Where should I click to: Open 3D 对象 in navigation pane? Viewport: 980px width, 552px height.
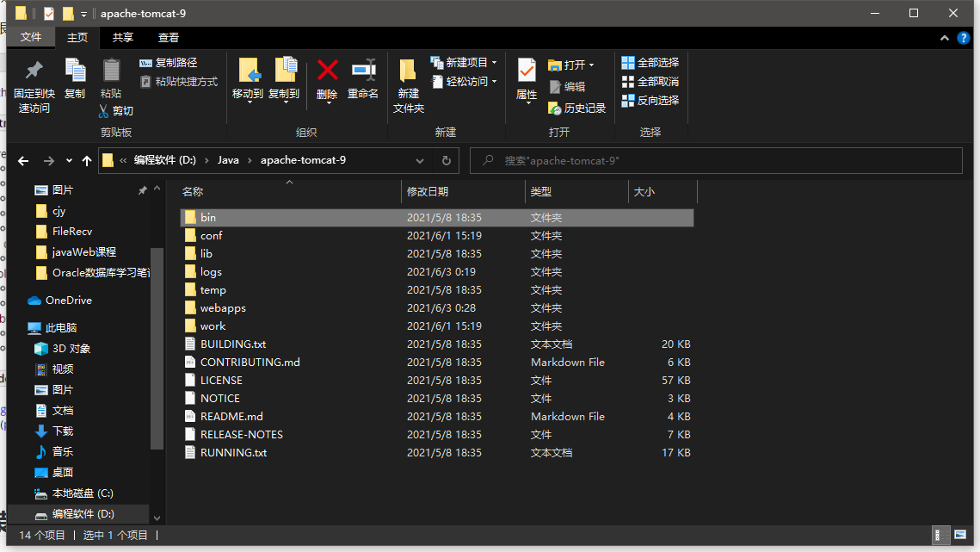click(x=63, y=349)
